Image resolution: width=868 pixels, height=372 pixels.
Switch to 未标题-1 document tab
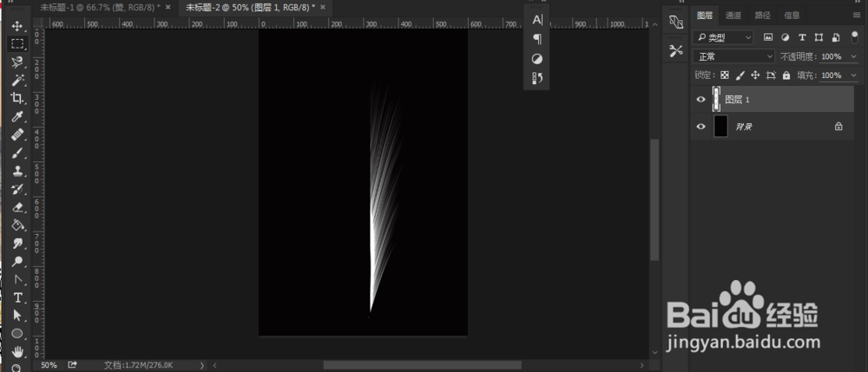pyautogui.click(x=100, y=7)
